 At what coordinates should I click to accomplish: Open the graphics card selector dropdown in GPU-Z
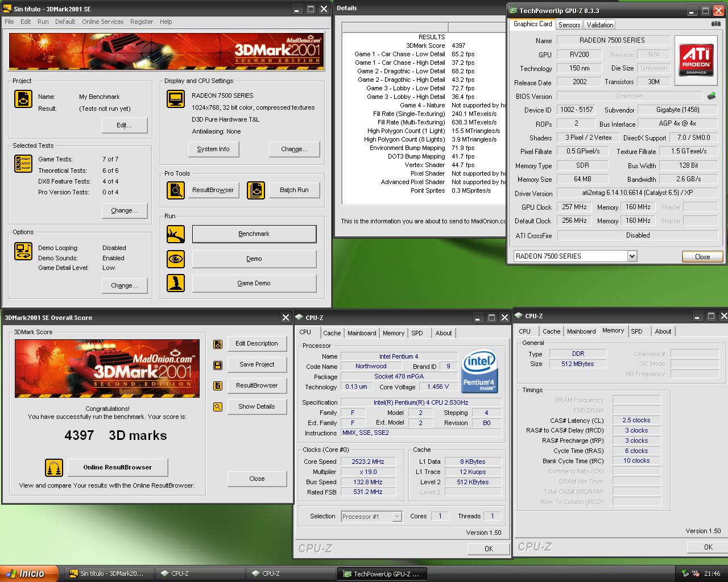click(x=632, y=256)
